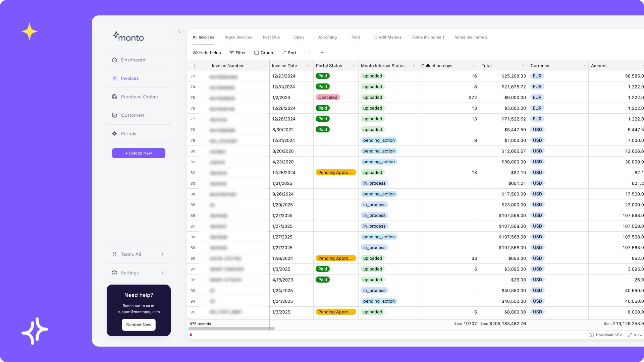Click the Dashboard home icon

point(114,60)
